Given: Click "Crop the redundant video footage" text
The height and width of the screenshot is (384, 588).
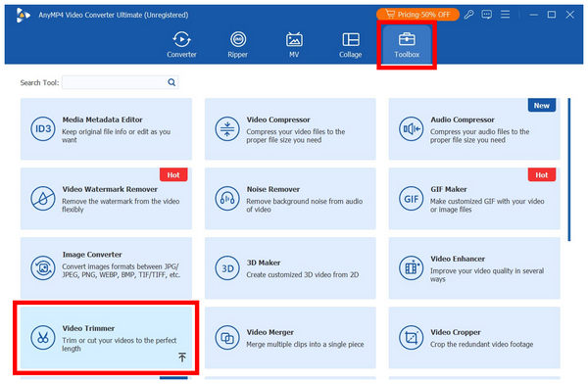Looking at the screenshot, I should 481,344.
